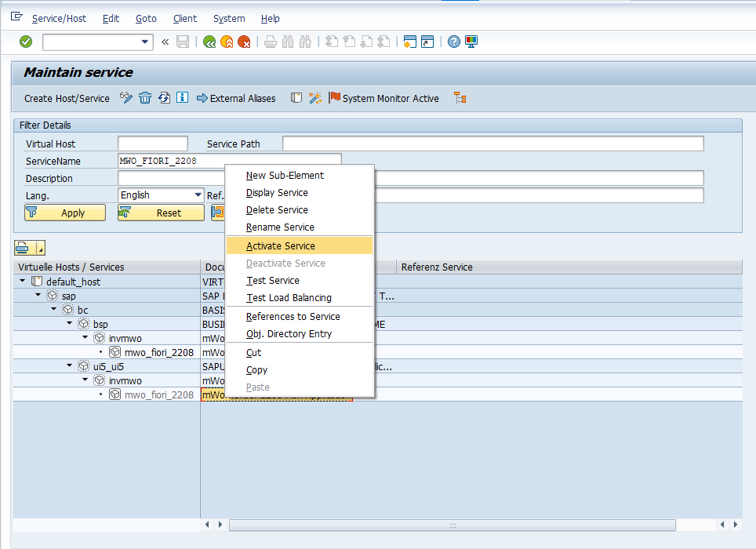Click the hierarchy tree icon after System Monitor
The height and width of the screenshot is (549, 756).
pos(460,98)
